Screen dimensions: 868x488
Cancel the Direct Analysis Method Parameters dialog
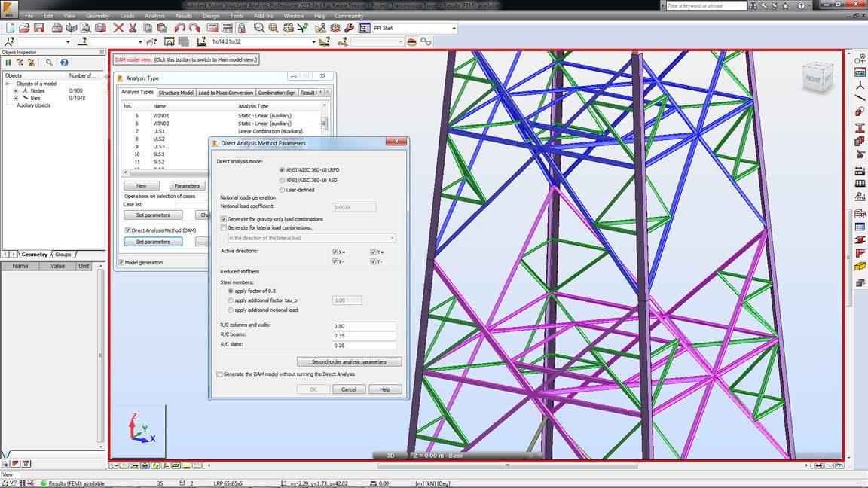(x=349, y=389)
